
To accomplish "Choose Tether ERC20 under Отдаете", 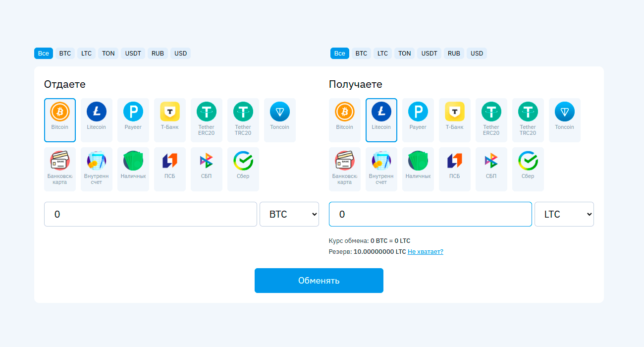I will point(207,120).
